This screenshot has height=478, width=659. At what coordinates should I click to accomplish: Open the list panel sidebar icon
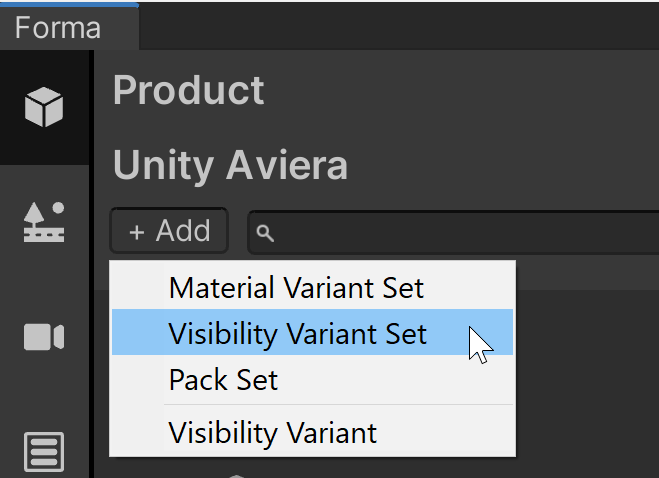coord(44,452)
